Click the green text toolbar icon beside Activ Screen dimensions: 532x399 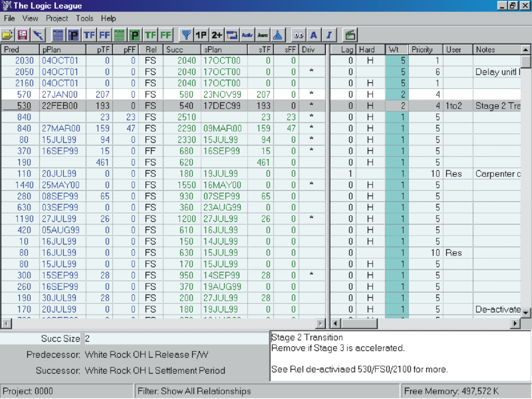263,35
